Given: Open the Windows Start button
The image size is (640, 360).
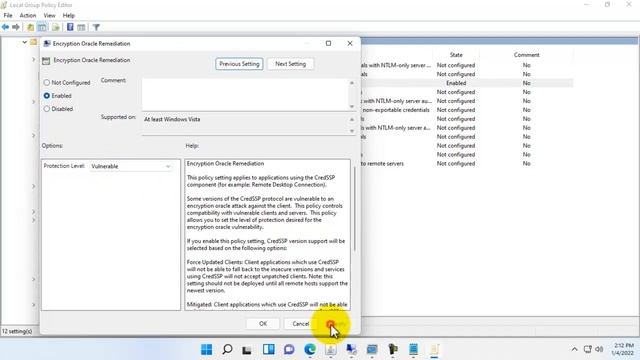Looking at the screenshot, I should (x=207, y=349).
